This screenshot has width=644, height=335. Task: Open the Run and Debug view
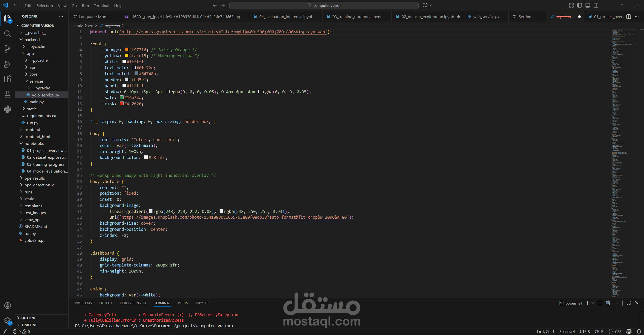coord(8,64)
